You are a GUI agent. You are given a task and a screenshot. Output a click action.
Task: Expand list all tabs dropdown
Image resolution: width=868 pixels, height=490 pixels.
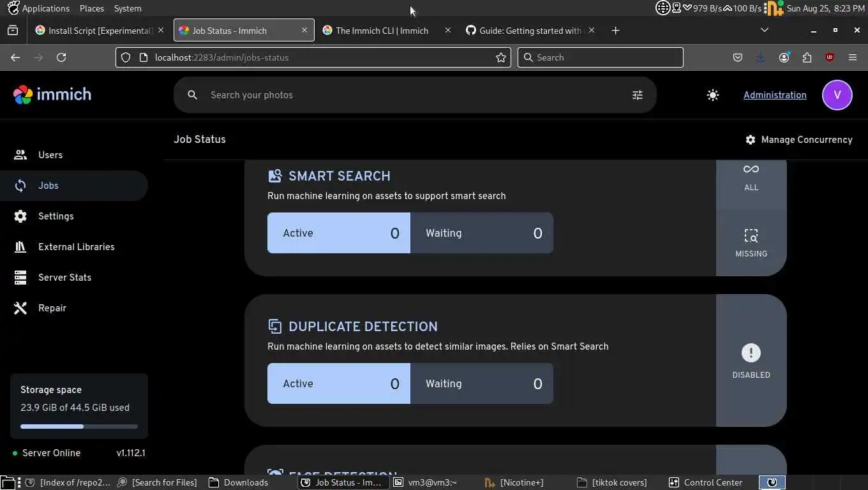[x=765, y=30]
